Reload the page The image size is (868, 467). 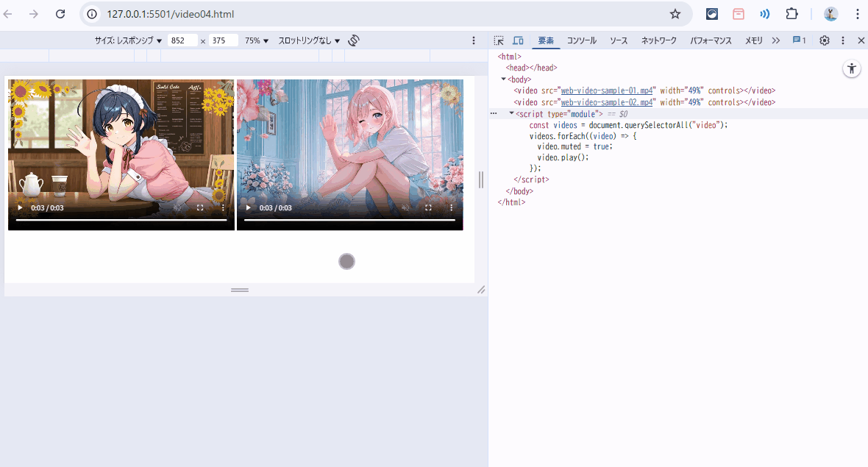pos(60,14)
